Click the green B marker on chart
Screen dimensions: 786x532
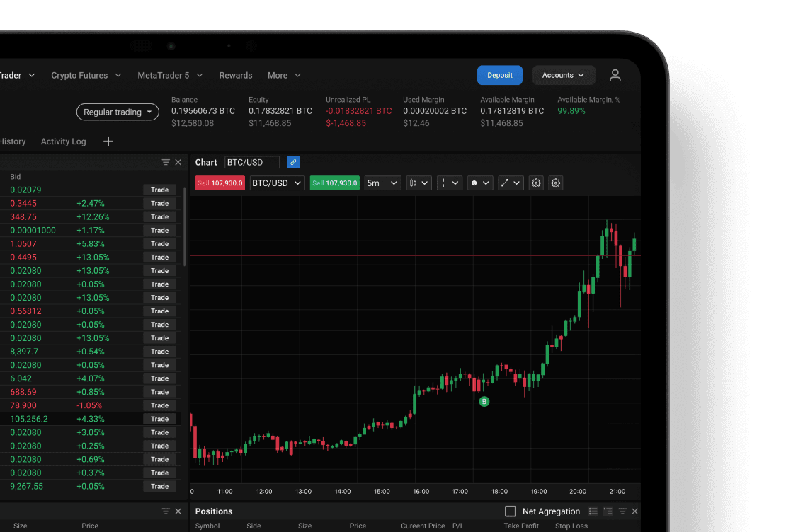tap(484, 401)
